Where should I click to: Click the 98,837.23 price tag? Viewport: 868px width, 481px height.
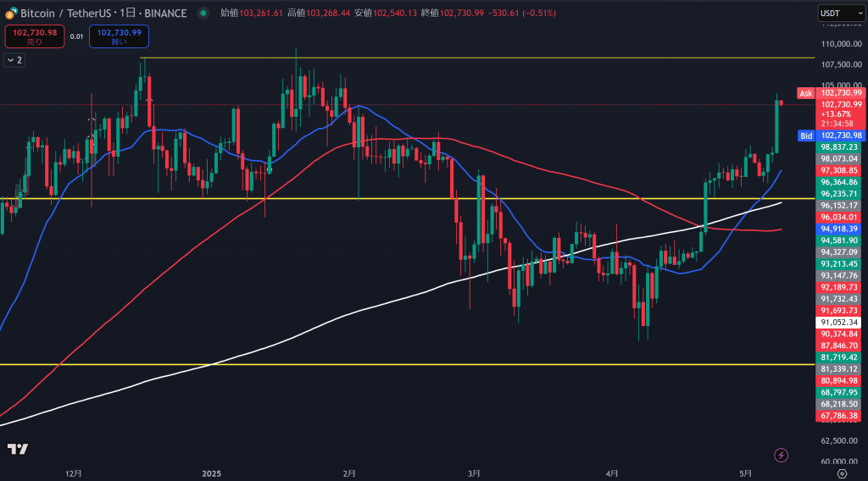840,147
